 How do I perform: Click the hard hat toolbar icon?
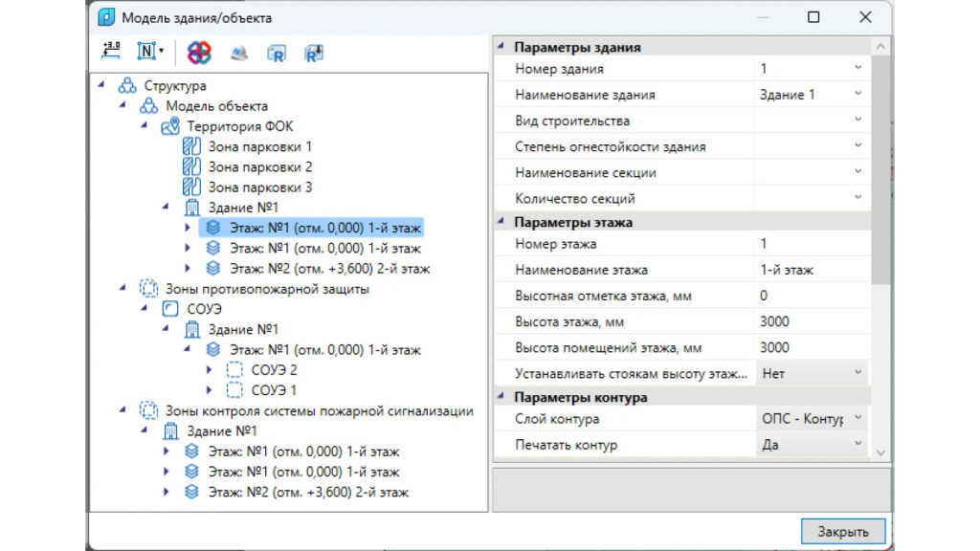pyautogui.click(x=238, y=54)
